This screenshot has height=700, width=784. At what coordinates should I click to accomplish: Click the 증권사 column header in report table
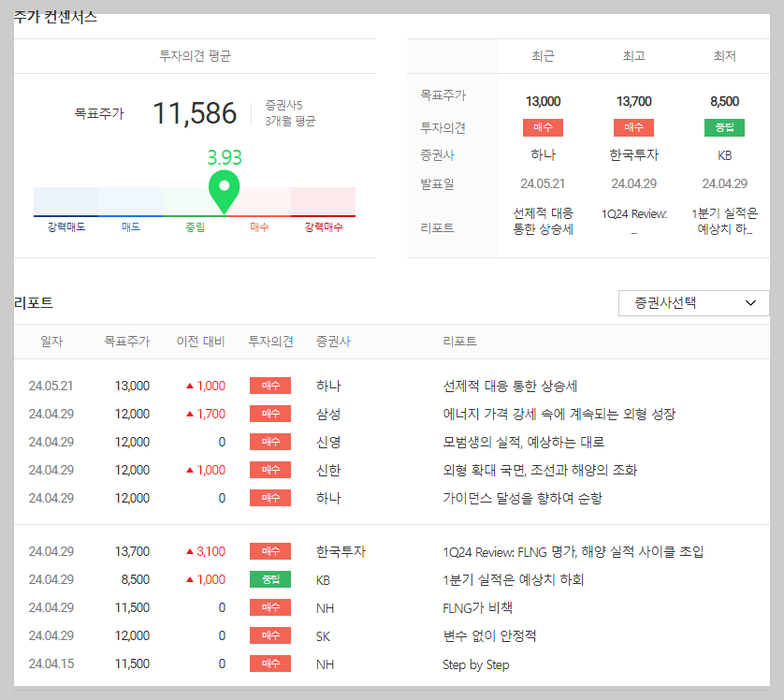click(333, 342)
